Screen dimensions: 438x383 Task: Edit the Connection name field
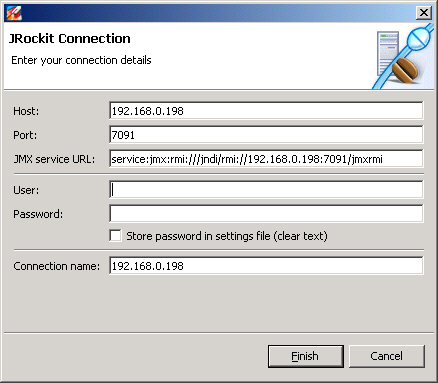click(266, 266)
